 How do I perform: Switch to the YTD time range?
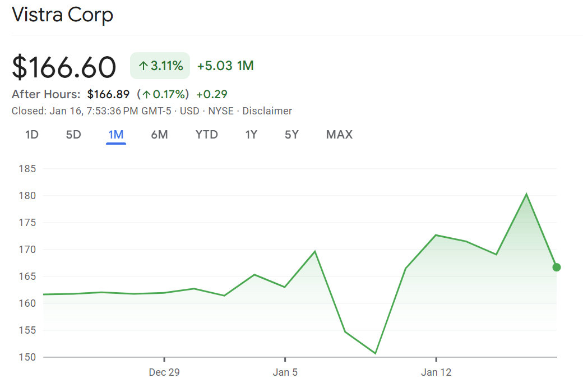(206, 135)
